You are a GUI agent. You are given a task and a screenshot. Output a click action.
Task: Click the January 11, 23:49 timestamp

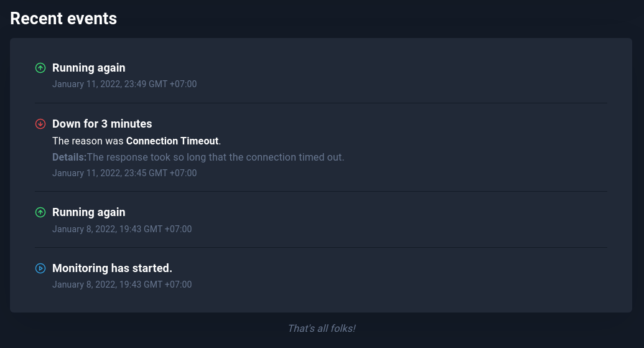pyautogui.click(x=124, y=84)
